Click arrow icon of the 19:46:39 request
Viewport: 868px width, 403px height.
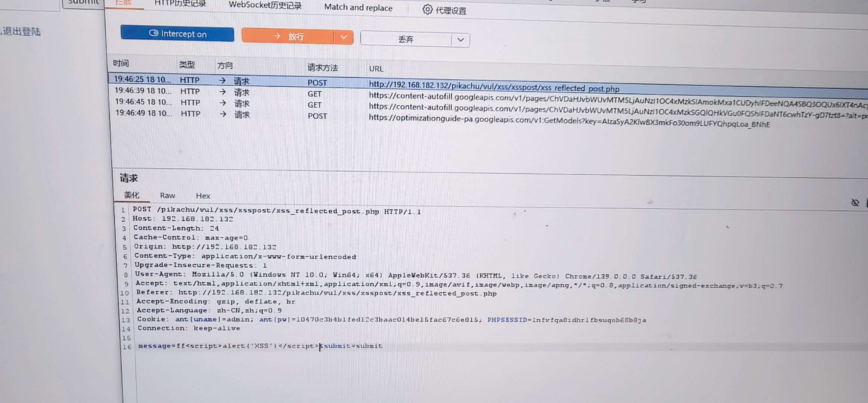coord(223,91)
